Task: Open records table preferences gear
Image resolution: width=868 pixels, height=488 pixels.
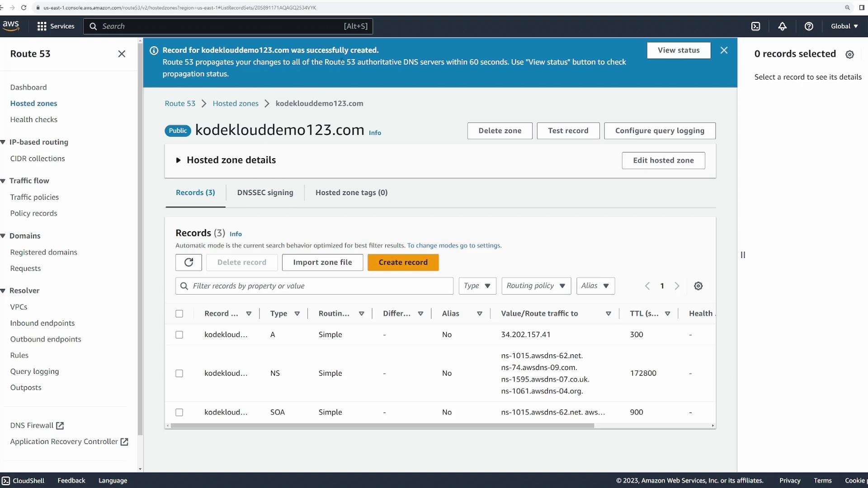Action: pyautogui.click(x=698, y=286)
